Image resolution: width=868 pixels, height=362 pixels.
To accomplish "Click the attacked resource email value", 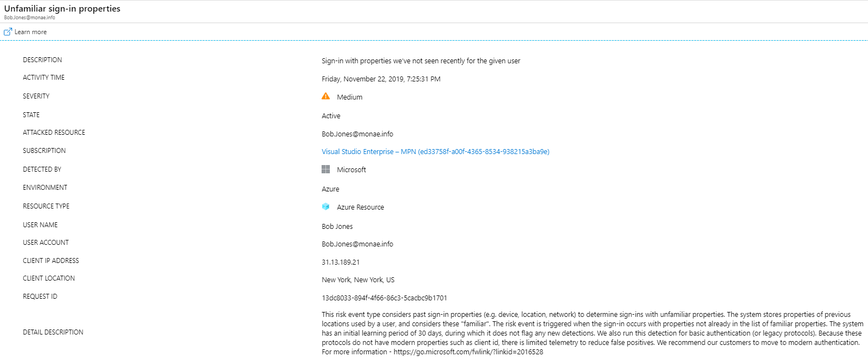I will [357, 134].
